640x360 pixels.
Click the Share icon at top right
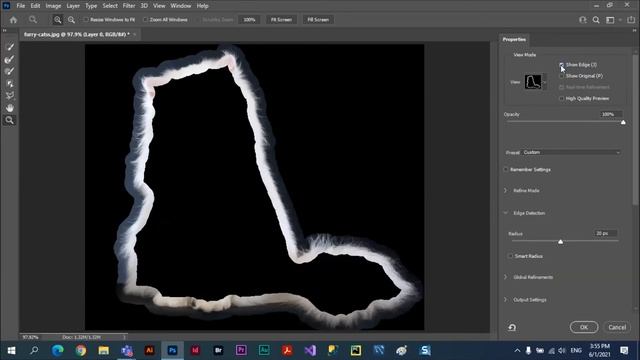click(x=631, y=20)
